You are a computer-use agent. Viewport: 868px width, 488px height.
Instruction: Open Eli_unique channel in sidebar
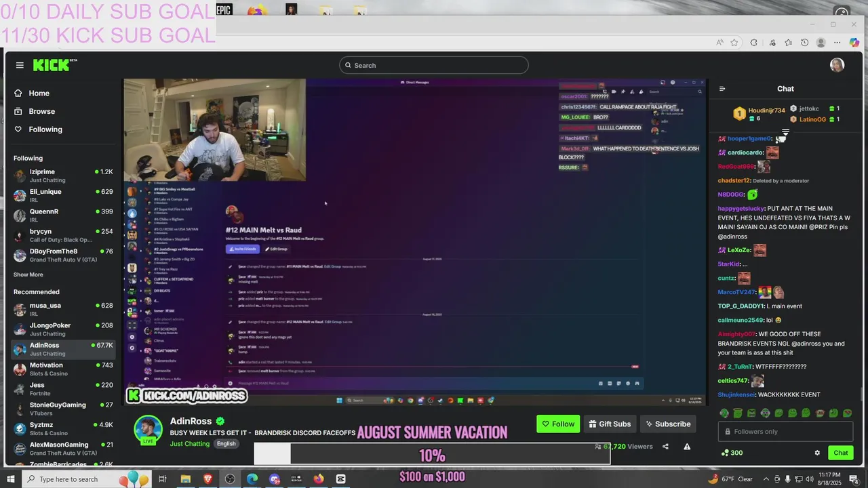[63, 195]
